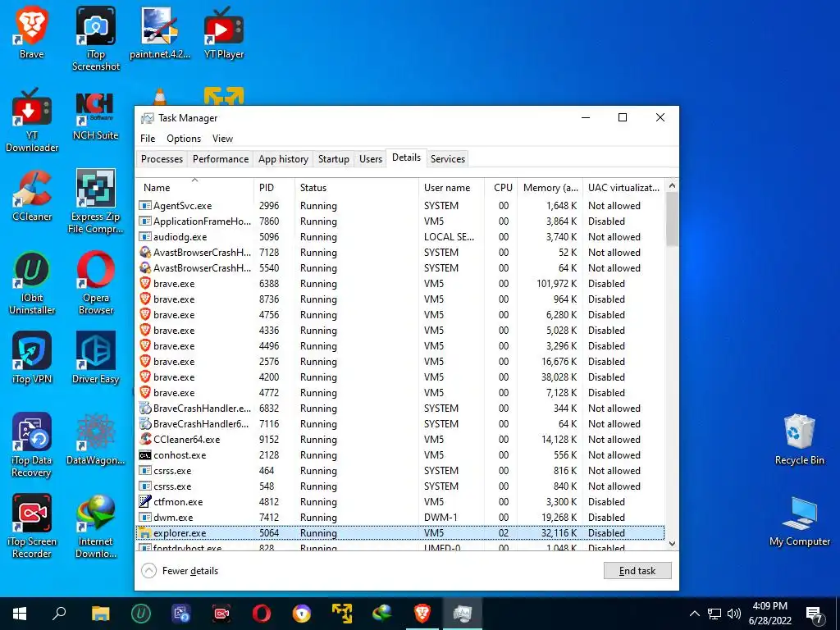Show hidden tray icons chevron

[x=694, y=614]
